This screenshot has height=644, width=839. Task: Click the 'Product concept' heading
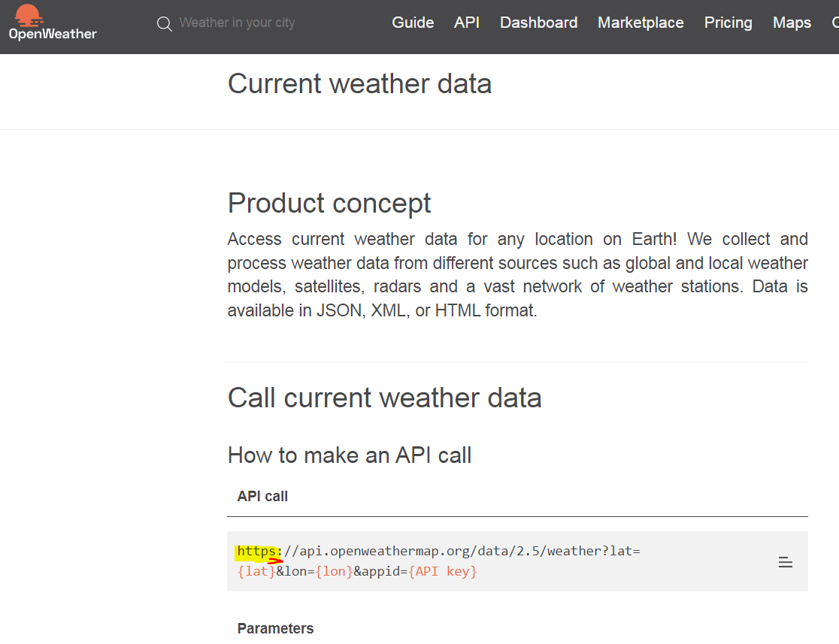pyautogui.click(x=329, y=203)
